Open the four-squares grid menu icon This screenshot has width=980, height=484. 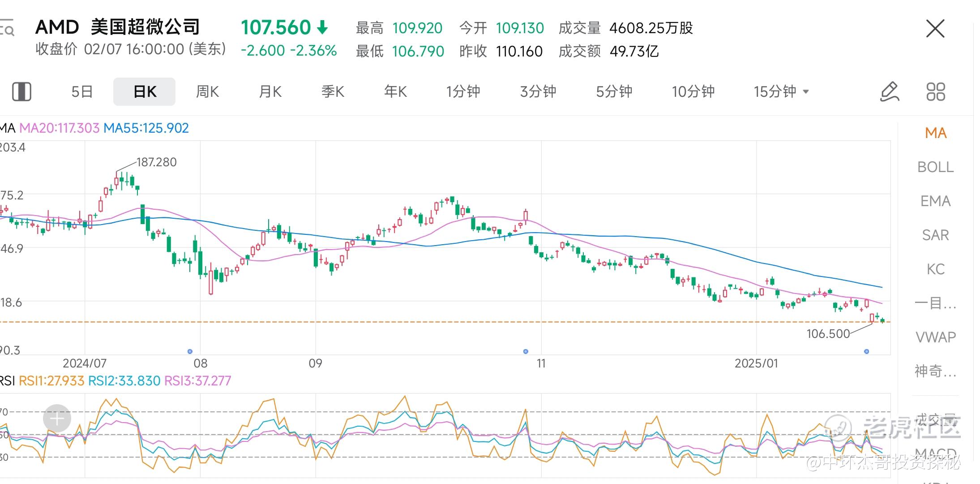point(935,92)
